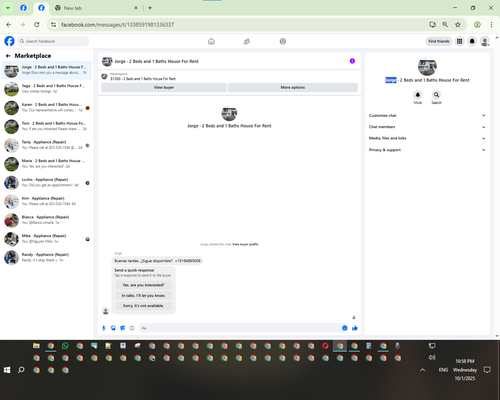Close the New tab browser tab
Image resolution: width=500 pixels, height=400 pixels.
coord(136,8)
